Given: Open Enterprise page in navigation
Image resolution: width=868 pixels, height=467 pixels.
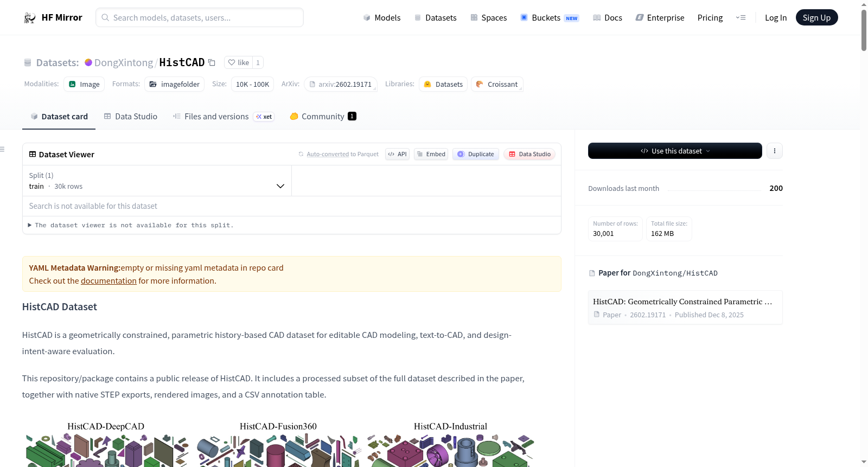Looking at the screenshot, I should pos(660,18).
